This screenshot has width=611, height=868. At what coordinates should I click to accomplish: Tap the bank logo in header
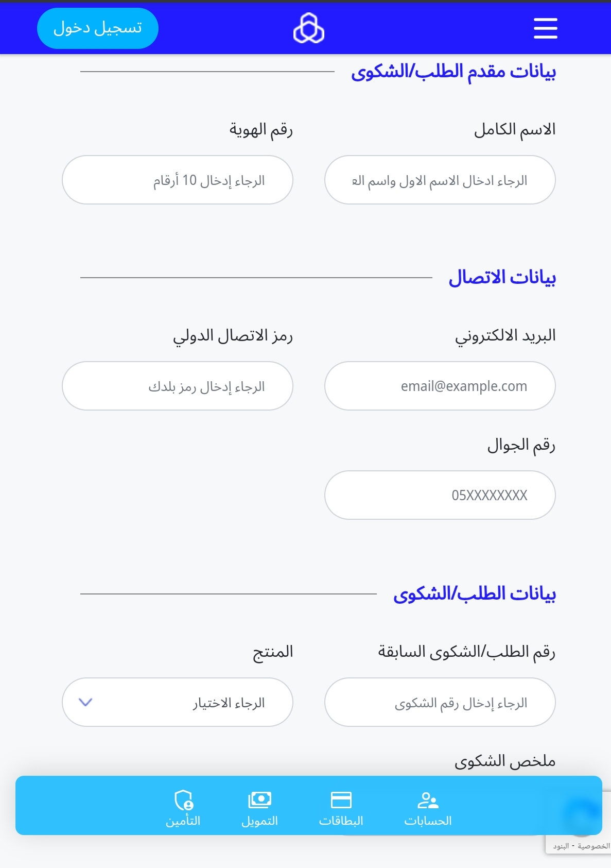point(309,28)
